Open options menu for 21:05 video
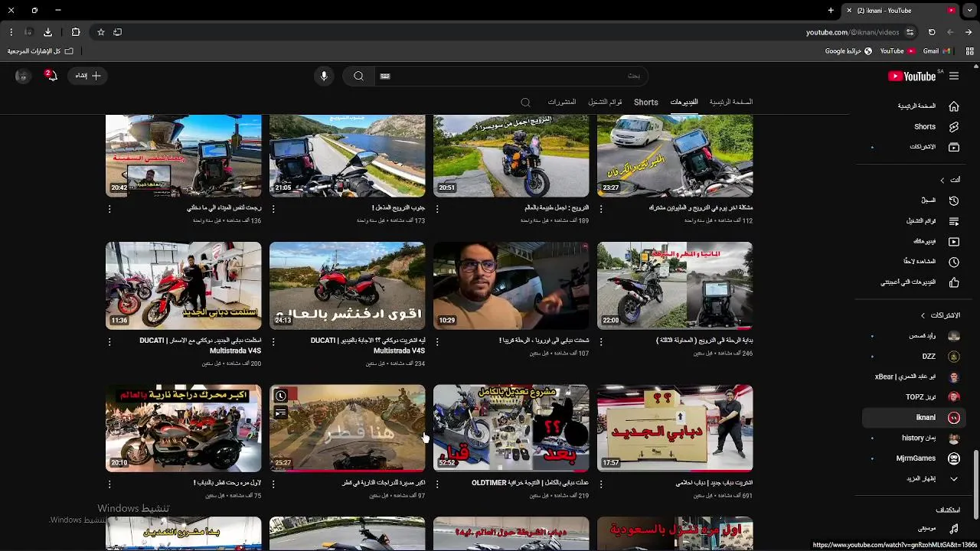The height and width of the screenshot is (551, 980). point(273,208)
